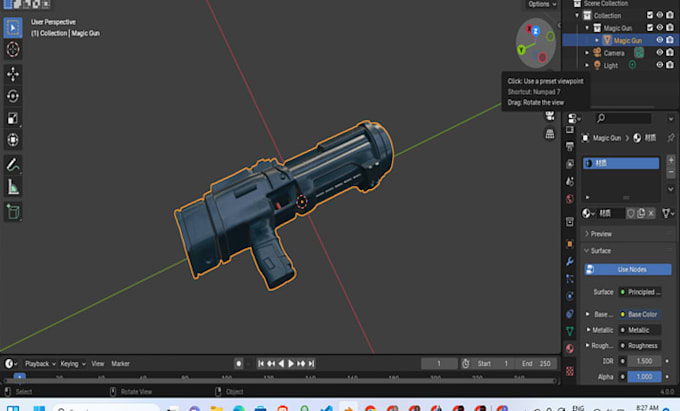The image size is (680, 411).
Task: Click the IOR value field
Action: tap(644, 361)
